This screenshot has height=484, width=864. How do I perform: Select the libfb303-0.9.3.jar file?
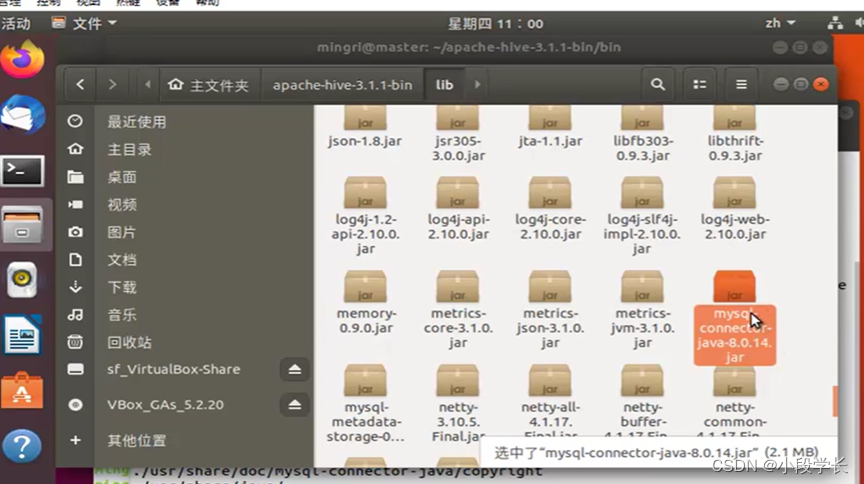pyautogui.click(x=642, y=134)
